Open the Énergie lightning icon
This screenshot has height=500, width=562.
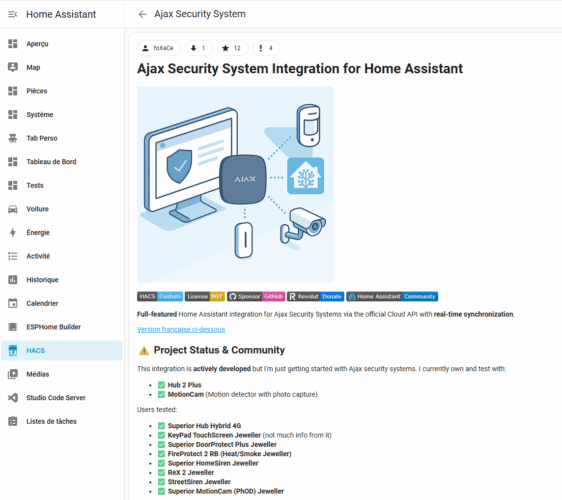point(13,233)
